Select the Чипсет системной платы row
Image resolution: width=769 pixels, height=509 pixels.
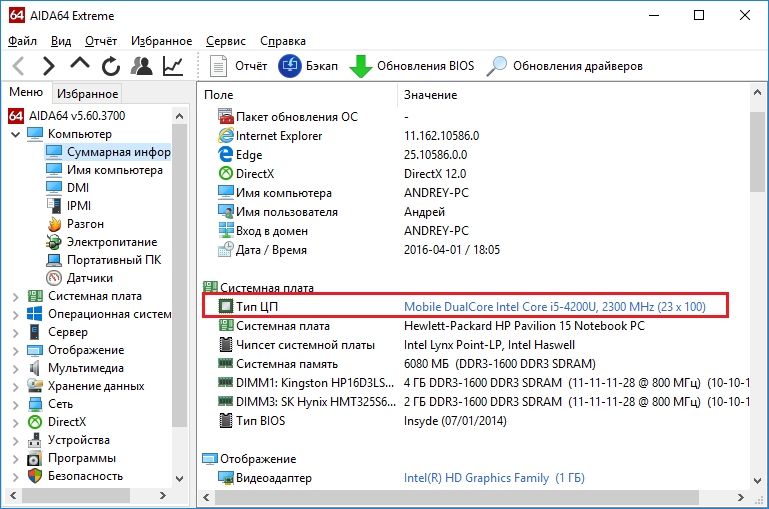tap(474, 345)
